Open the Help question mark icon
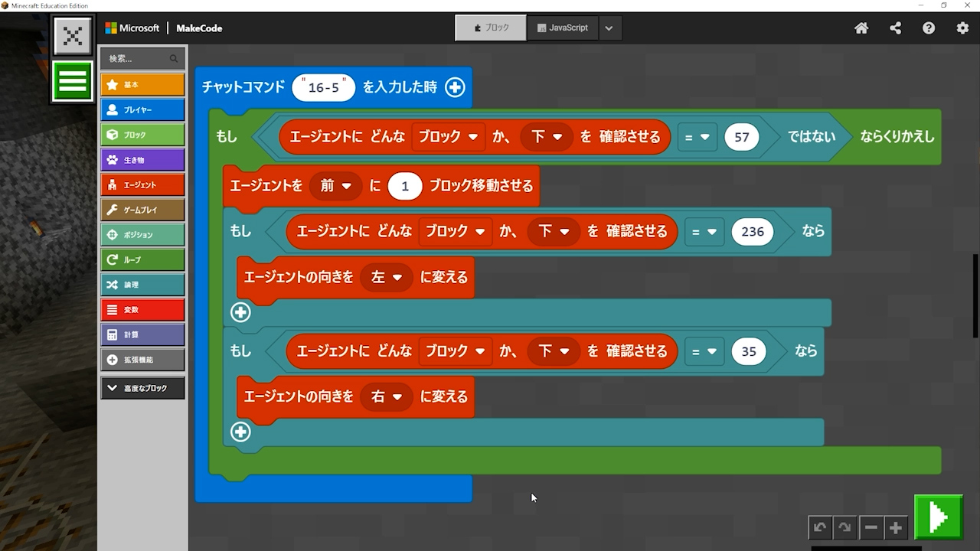 click(929, 28)
